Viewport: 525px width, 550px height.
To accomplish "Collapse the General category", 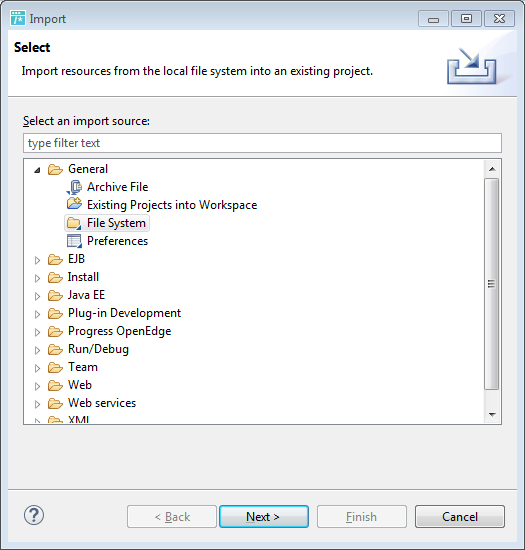I will (x=37, y=170).
